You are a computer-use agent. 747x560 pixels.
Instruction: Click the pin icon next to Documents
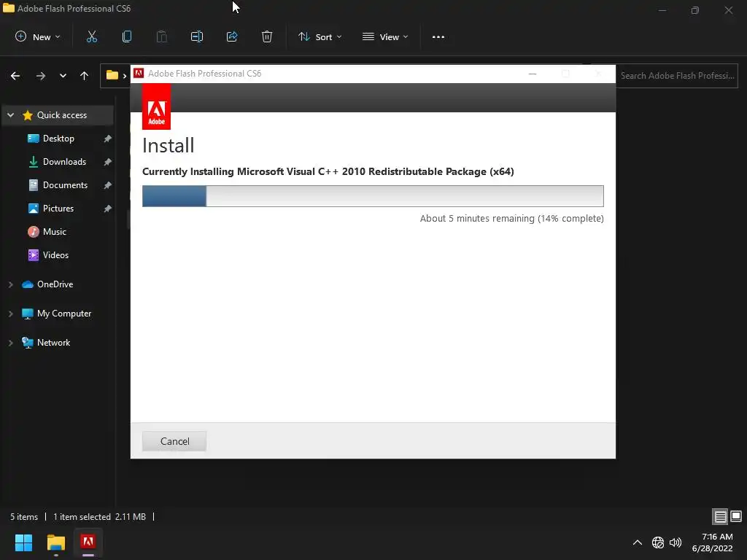click(x=108, y=185)
